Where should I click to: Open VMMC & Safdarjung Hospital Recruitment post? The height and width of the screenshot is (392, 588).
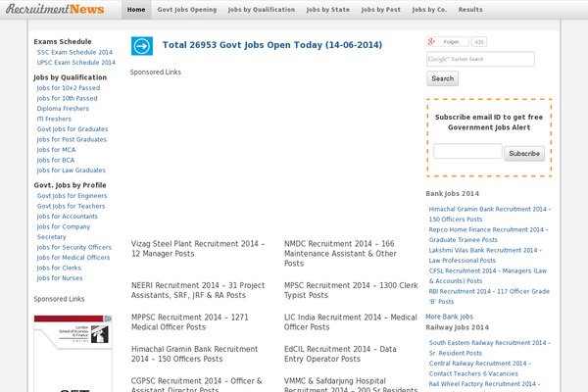(x=351, y=384)
